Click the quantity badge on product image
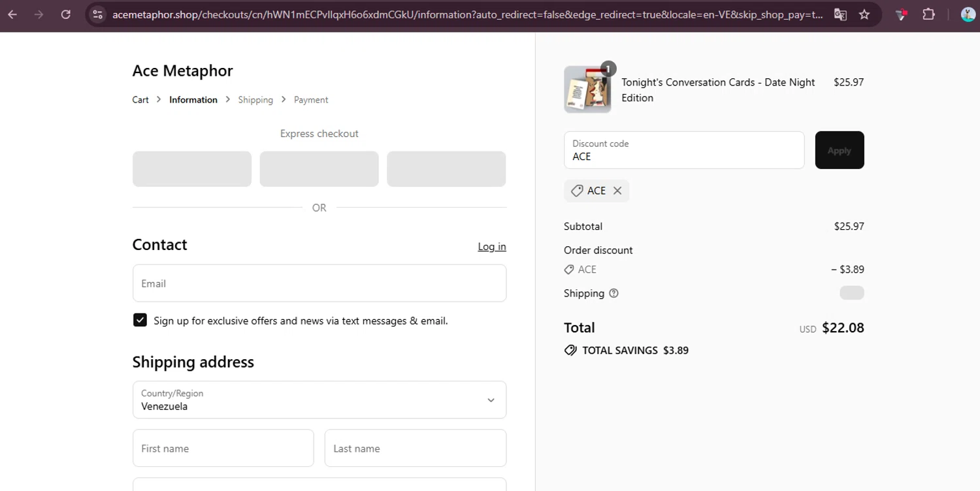 point(608,69)
